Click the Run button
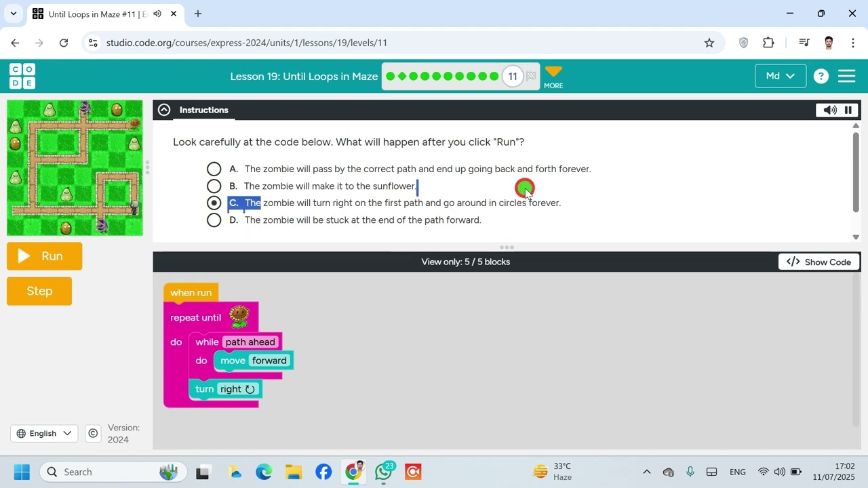The width and height of the screenshot is (868, 488). [45, 256]
